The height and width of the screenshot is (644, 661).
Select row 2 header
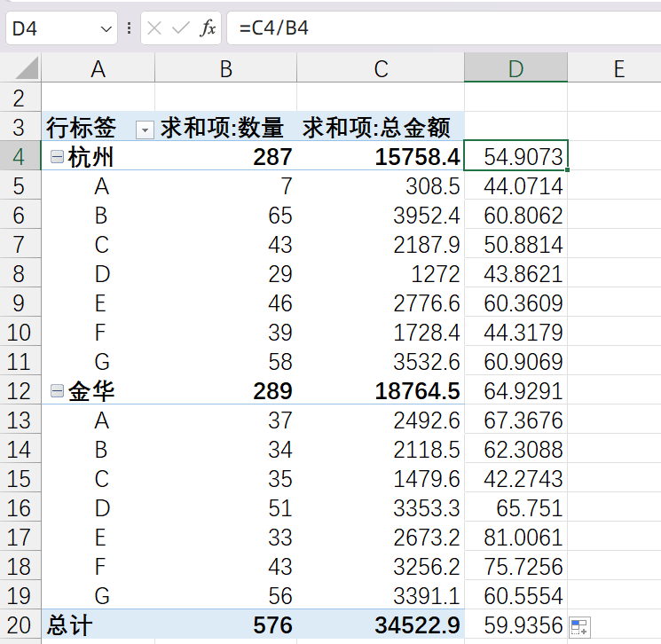click(20, 98)
